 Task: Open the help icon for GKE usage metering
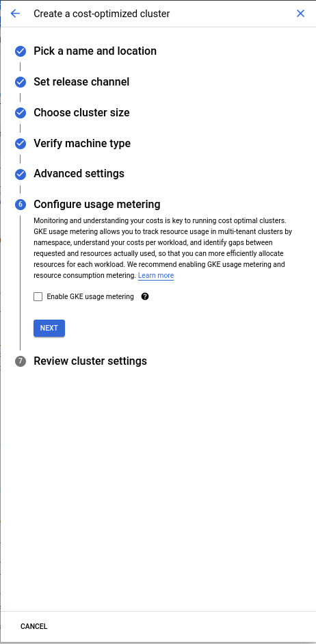[145, 296]
